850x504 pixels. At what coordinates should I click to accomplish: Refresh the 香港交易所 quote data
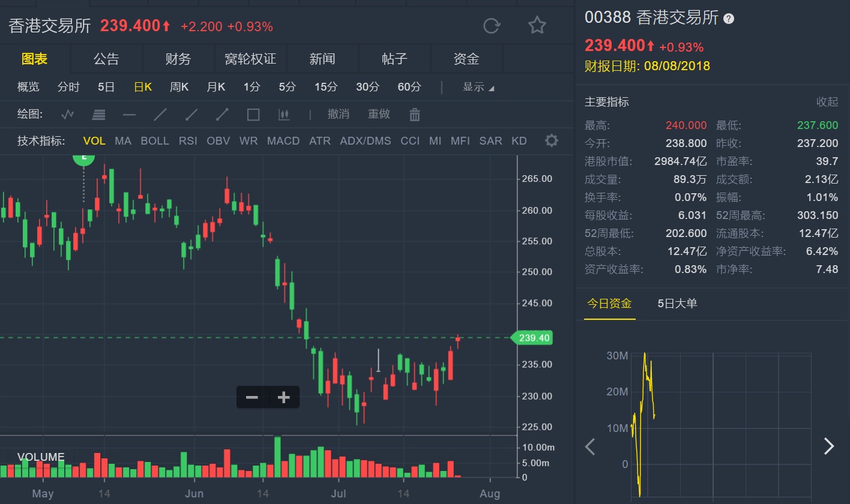pos(492,26)
